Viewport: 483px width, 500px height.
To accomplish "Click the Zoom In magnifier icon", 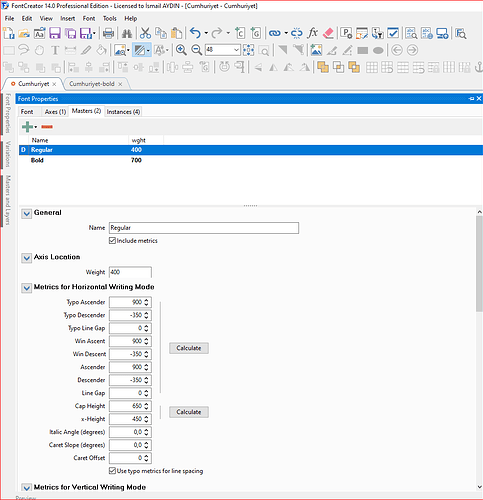I will coord(181,50).
